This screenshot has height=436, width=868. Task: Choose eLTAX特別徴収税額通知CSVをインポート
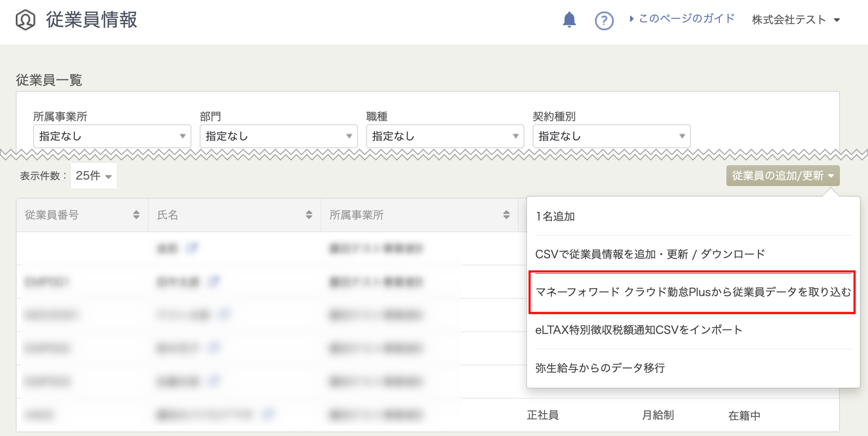pos(638,330)
